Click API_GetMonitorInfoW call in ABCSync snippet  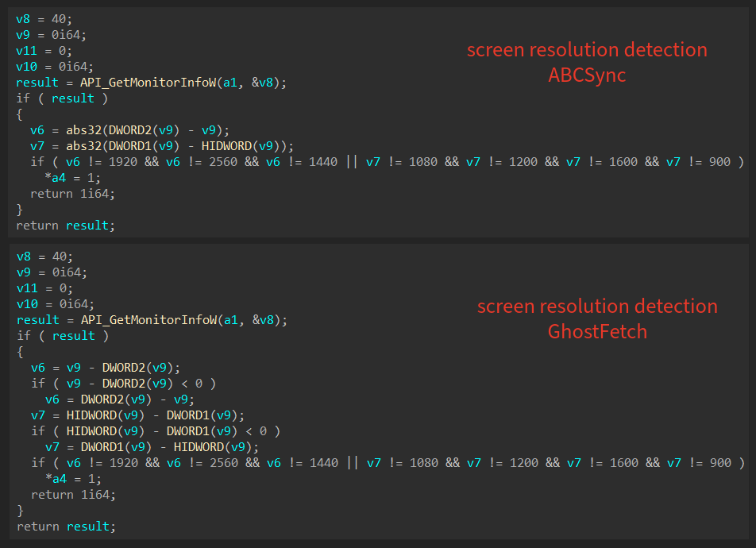click(x=183, y=83)
